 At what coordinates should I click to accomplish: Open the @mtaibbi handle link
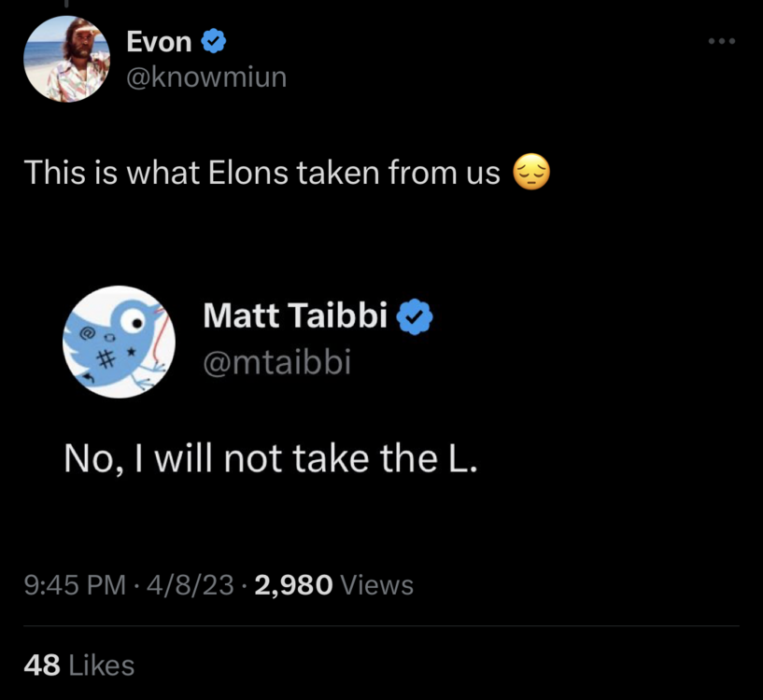[277, 360]
